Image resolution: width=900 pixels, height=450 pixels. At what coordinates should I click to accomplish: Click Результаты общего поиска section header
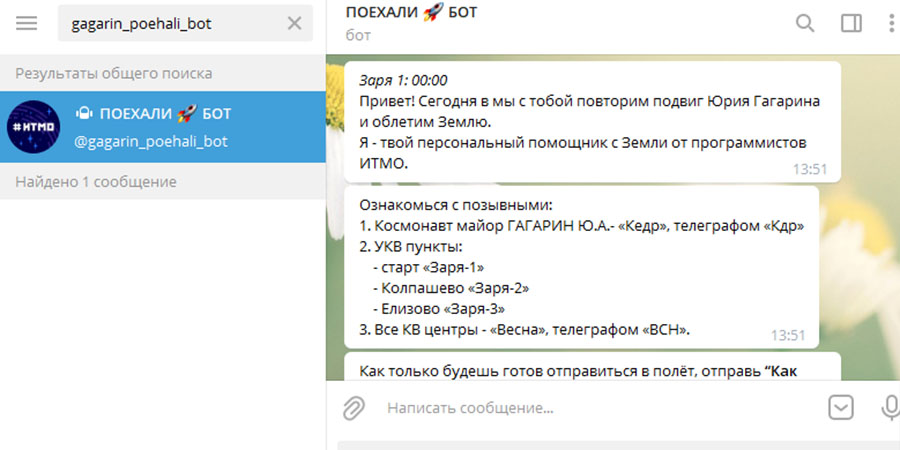(x=113, y=73)
